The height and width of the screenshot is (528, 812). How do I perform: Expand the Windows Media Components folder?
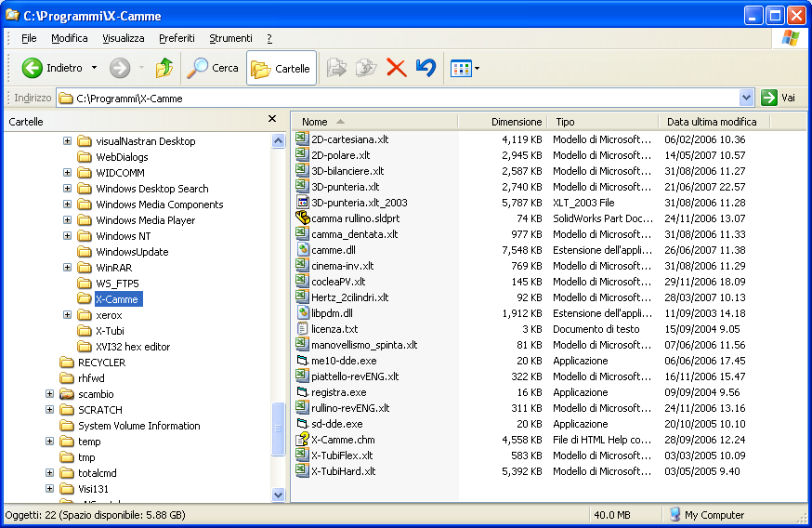[67, 205]
